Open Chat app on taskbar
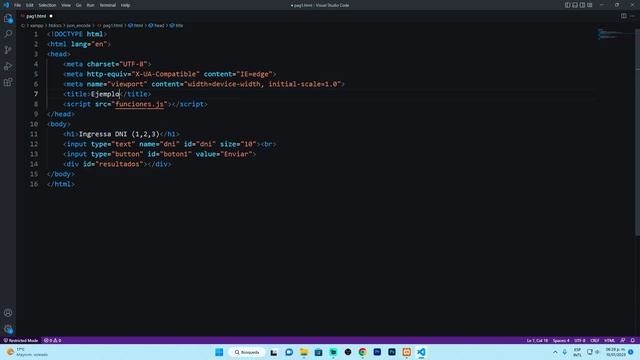 click(x=289, y=352)
